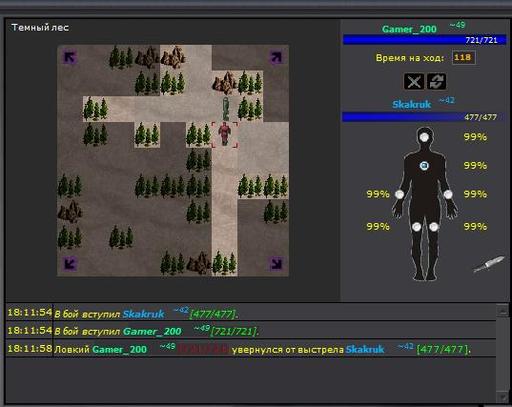Click the south-east map arrow
The image size is (512, 407).
click(276, 264)
